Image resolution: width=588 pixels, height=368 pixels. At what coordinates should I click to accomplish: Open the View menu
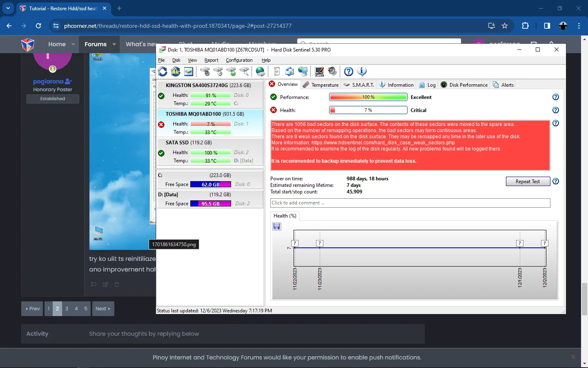pyautogui.click(x=192, y=60)
